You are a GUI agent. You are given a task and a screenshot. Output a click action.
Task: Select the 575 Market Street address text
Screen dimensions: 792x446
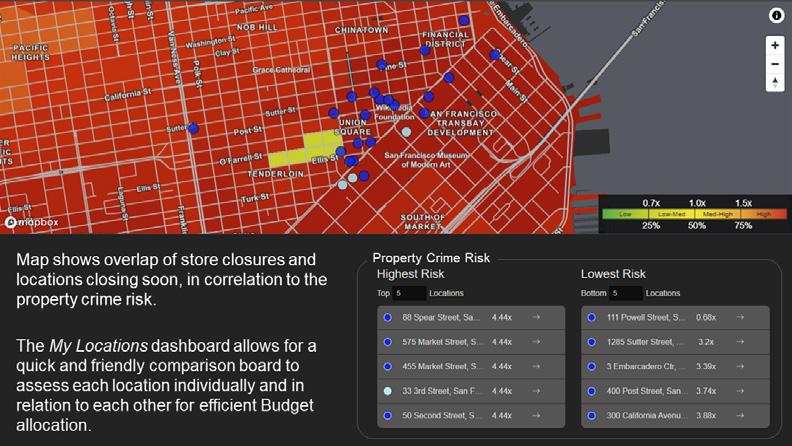click(442, 342)
